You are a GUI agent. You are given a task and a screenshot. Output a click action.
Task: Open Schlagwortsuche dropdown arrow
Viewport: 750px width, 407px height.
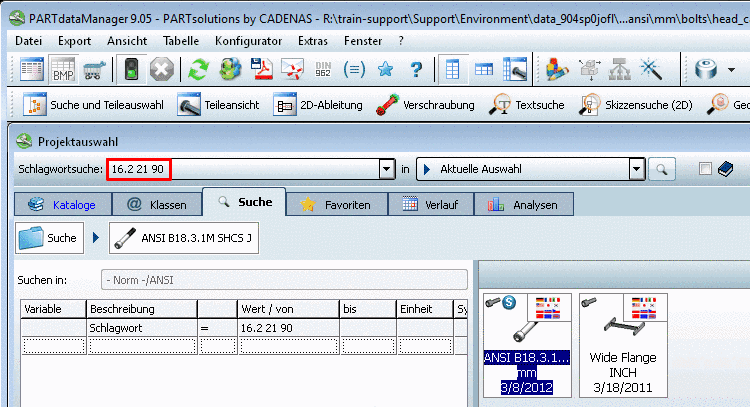coord(386,169)
